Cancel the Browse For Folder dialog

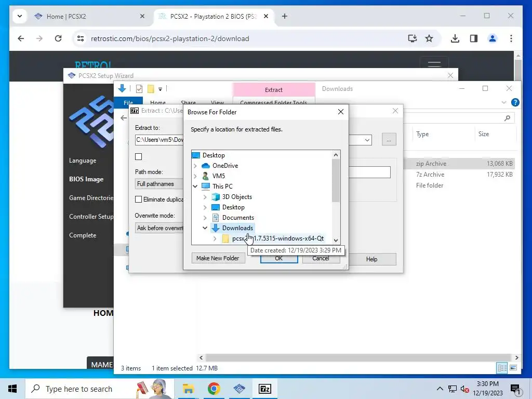tap(321, 259)
